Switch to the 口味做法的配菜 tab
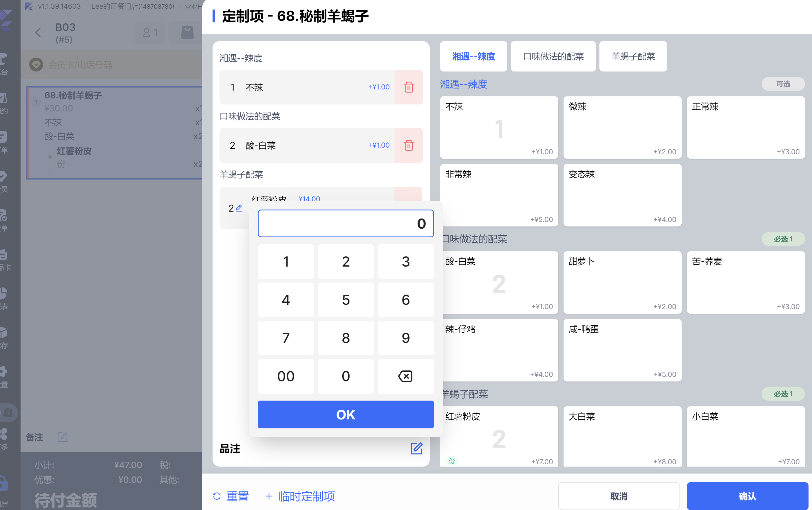 [x=553, y=56]
